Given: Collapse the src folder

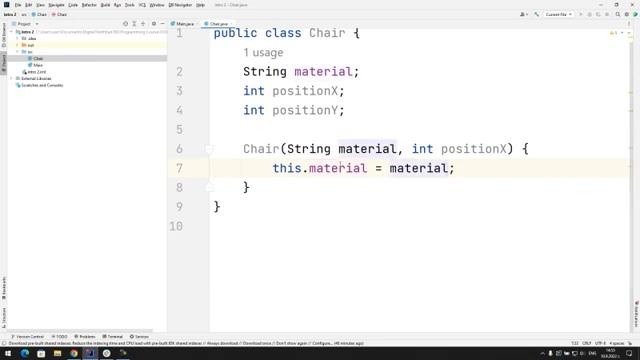Looking at the screenshot, I should click(x=17, y=52).
